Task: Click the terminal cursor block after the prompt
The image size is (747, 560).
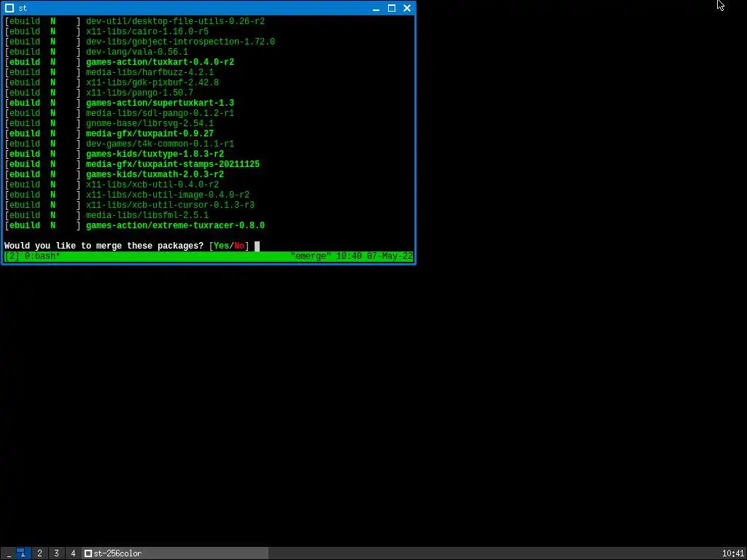Action: (258, 246)
